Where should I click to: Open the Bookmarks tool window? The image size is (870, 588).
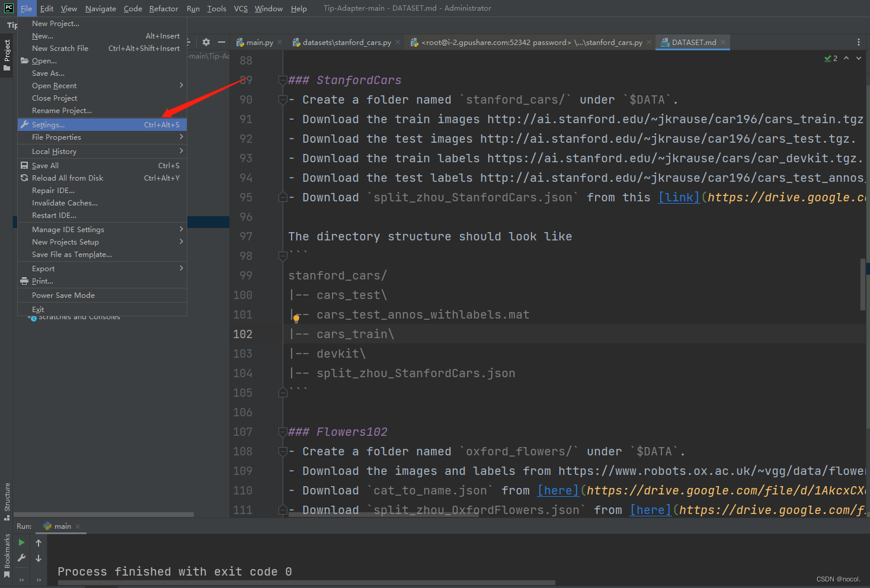(x=7, y=555)
